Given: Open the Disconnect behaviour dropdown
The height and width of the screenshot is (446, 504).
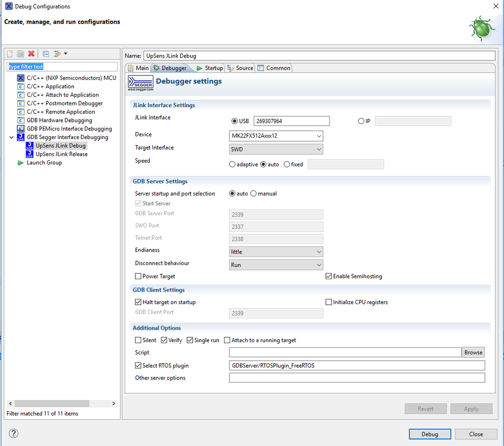Looking at the screenshot, I should pos(276,265).
